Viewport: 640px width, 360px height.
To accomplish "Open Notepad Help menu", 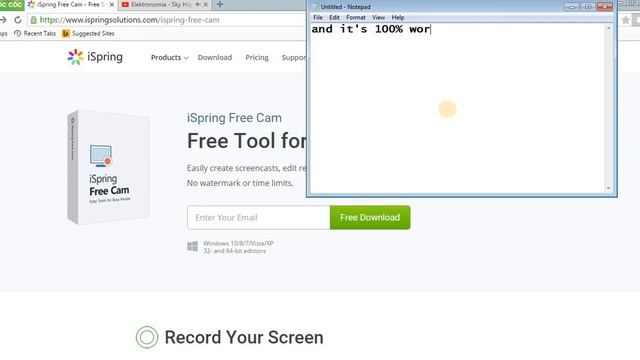I will point(398,18).
